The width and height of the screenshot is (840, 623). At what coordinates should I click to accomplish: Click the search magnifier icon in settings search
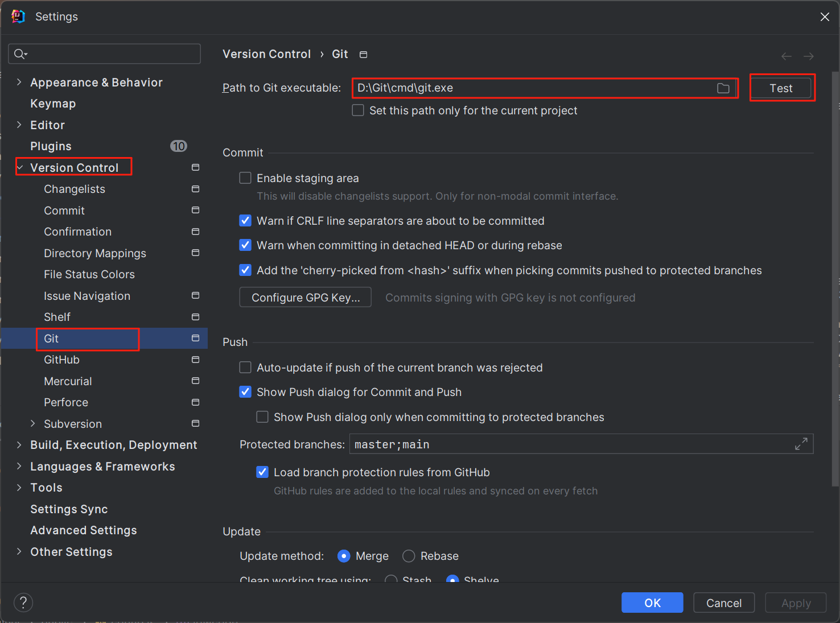20,54
